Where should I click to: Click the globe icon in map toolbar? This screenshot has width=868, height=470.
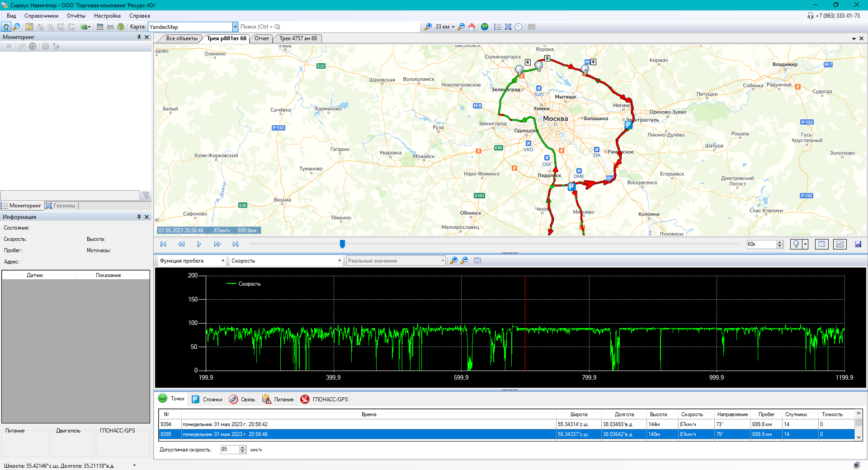(x=485, y=27)
